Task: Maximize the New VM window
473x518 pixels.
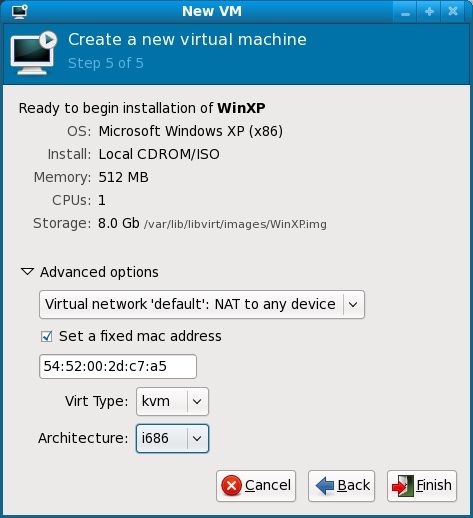Action: pos(429,12)
